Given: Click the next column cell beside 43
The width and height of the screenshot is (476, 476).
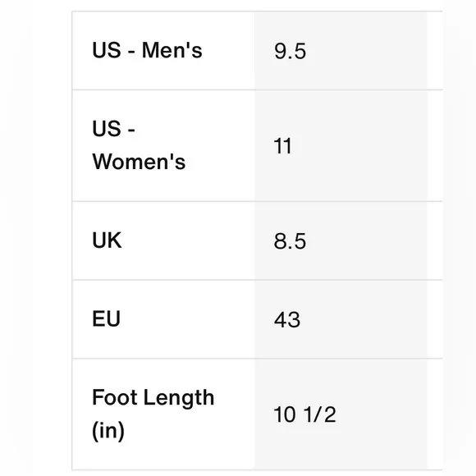Looking at the screenshot, I should click(435, 319).
